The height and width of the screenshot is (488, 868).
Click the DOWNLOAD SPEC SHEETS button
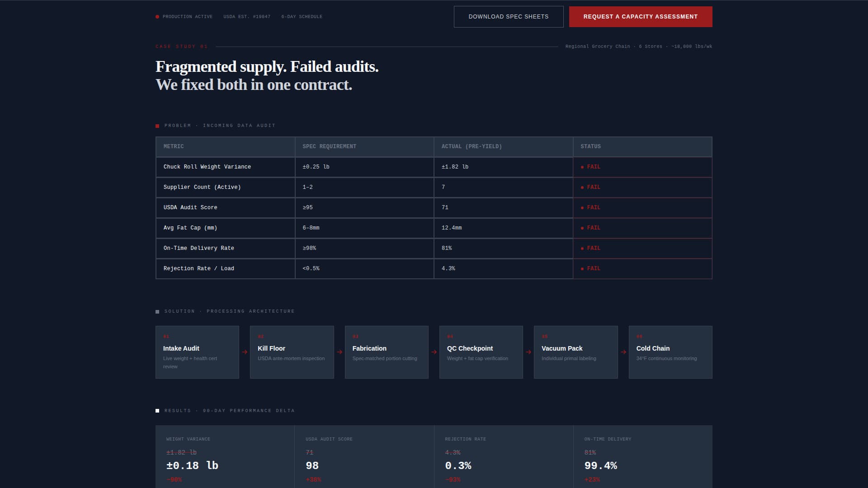click(x=509, y=16)
